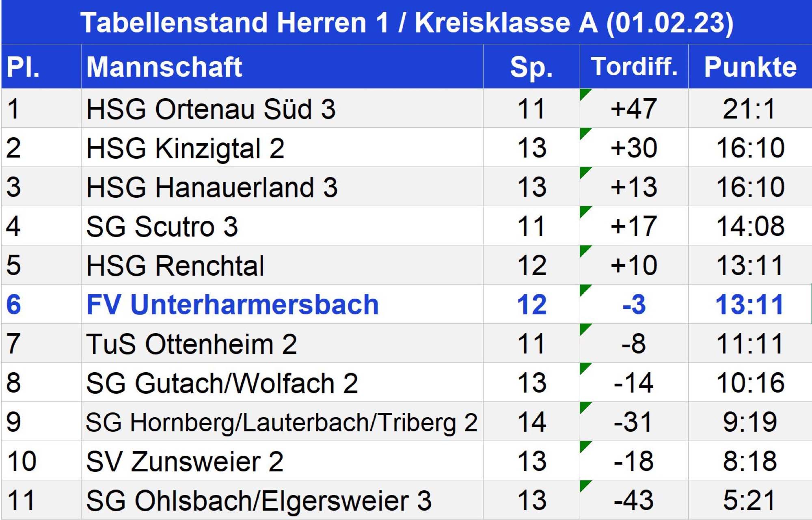Click the green marker on FV Unterharmersbach's goal difference
Screen dimensions: 812x520
point(584,289)
